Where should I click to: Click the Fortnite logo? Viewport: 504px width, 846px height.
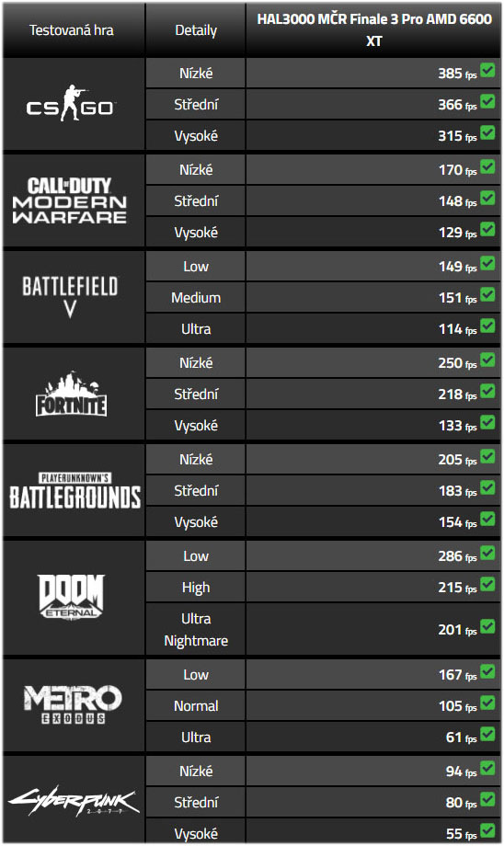pos(71,394)
